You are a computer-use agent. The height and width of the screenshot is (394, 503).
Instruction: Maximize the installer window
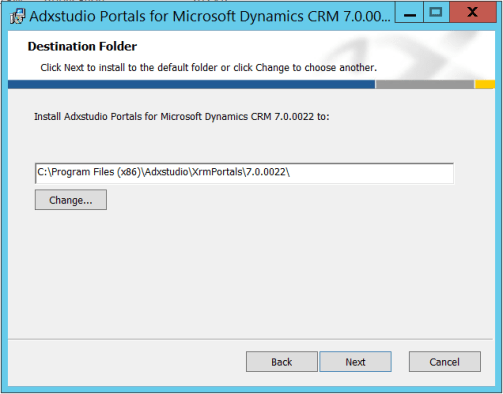click(436, 13)
